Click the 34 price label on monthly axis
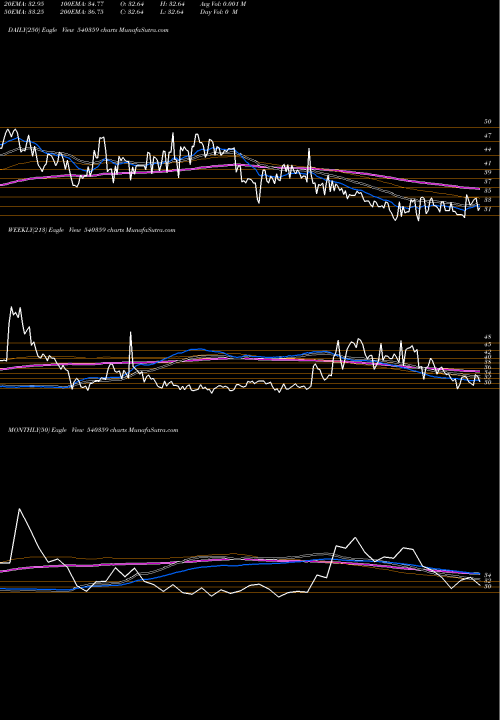500x720 pixels. [x=488, y=575]
